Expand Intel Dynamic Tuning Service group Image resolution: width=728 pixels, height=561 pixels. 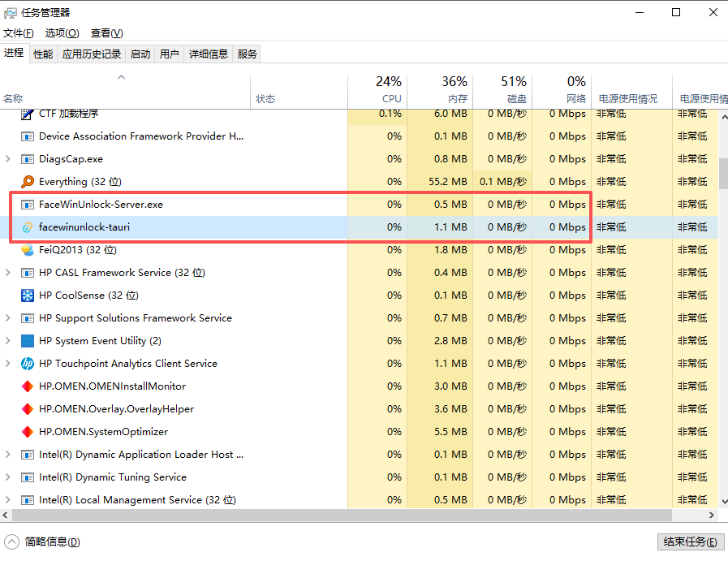pos(7,477)
